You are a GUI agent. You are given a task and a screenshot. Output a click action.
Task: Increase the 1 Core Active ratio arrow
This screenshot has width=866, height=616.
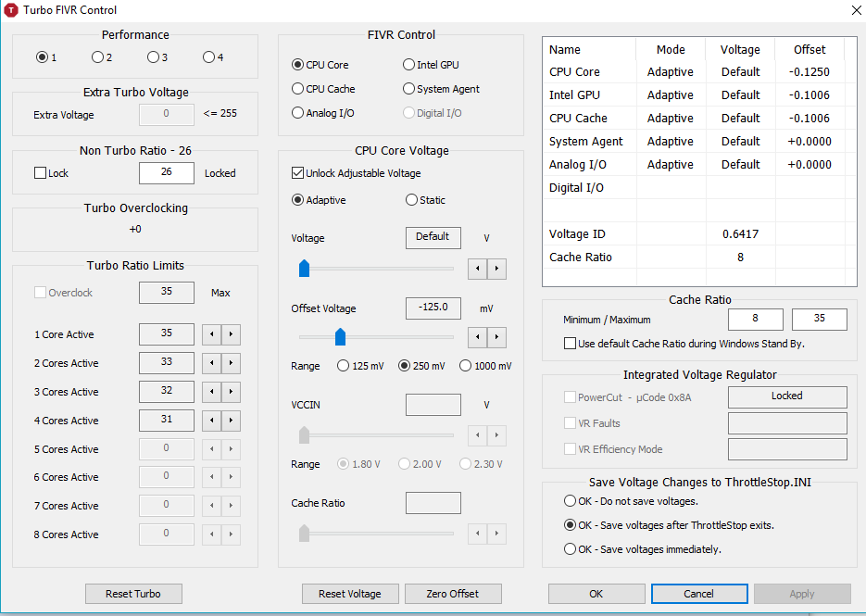232,334
